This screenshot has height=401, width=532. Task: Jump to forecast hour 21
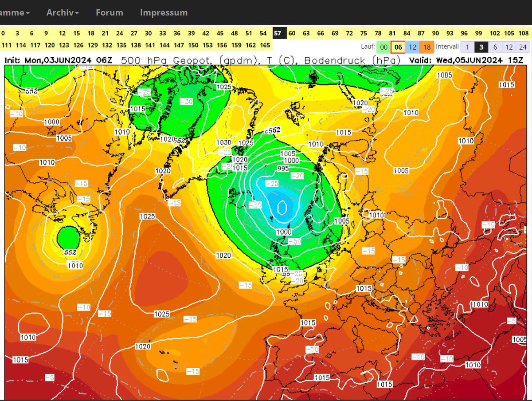pos(105,33)
